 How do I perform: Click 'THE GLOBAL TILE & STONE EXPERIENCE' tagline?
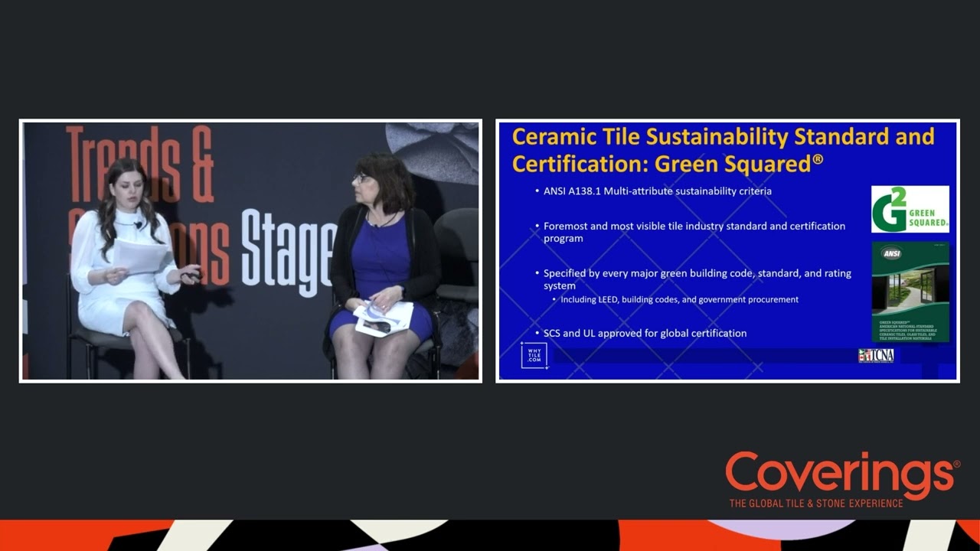tap(816, 504)
